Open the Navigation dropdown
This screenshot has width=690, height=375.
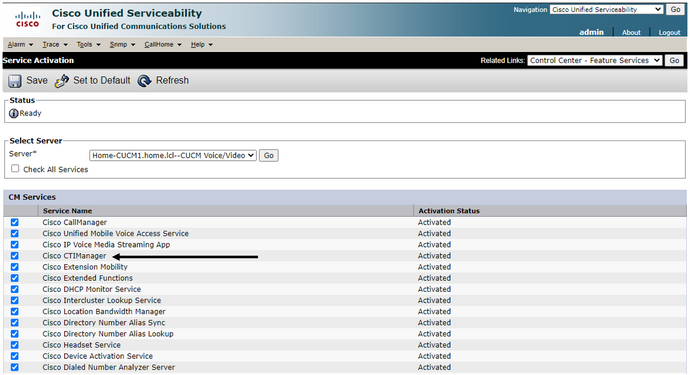[x=606, y=9]
